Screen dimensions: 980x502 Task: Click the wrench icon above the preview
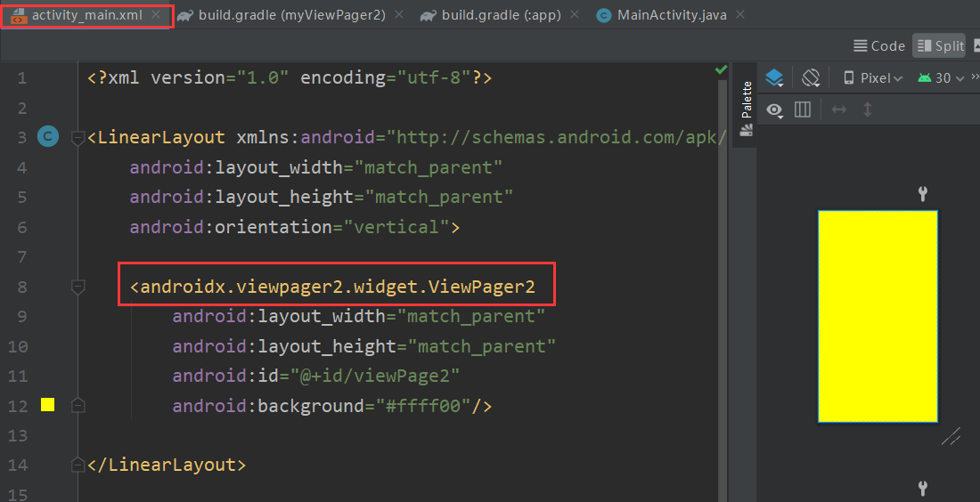[922, 193]
